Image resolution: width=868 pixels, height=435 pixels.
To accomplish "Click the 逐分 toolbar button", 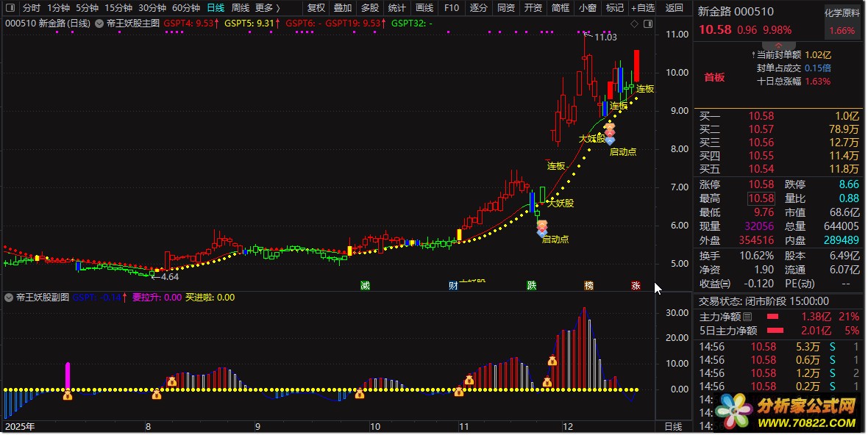I will pyautogui.click(x=479, y=8).
